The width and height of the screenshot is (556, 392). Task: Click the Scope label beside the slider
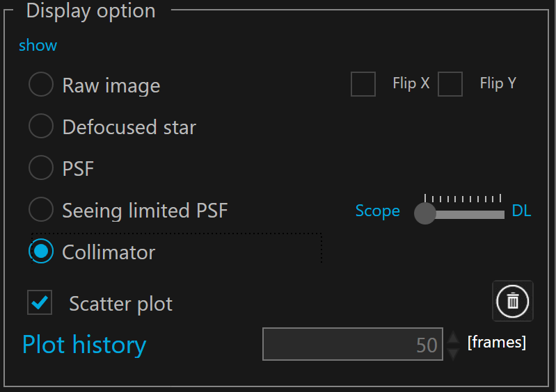377,211
